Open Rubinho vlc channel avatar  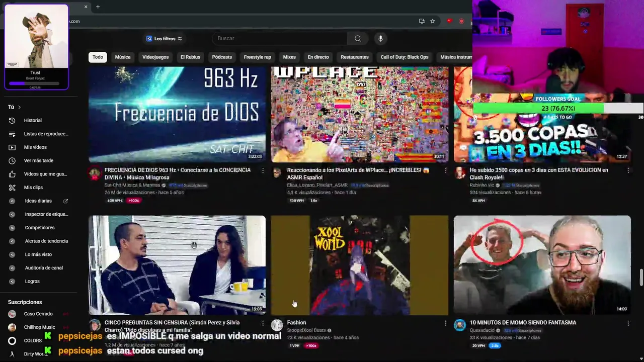click(x=460, y=173)
